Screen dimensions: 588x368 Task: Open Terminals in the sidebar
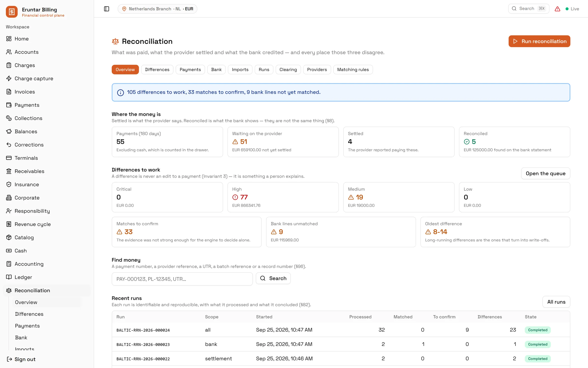point(47,158)
